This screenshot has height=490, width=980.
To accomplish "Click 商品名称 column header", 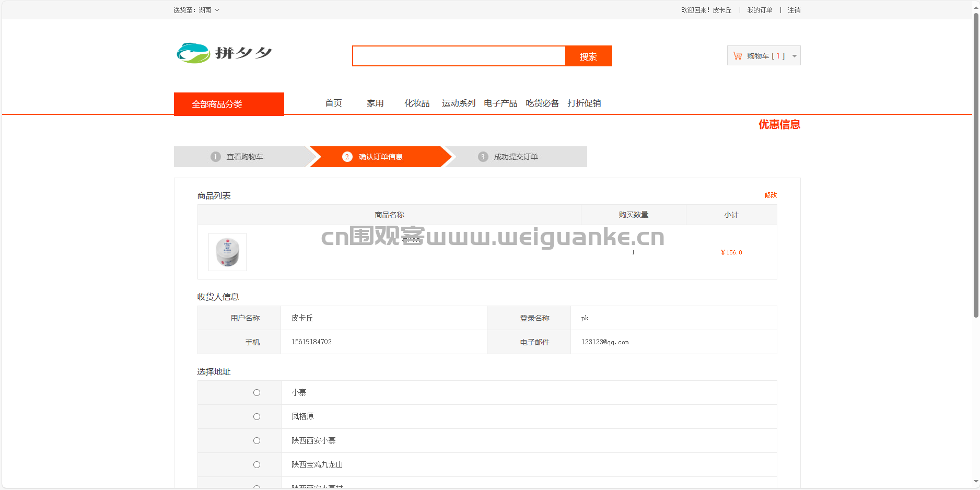I will (x=389, y=215).
